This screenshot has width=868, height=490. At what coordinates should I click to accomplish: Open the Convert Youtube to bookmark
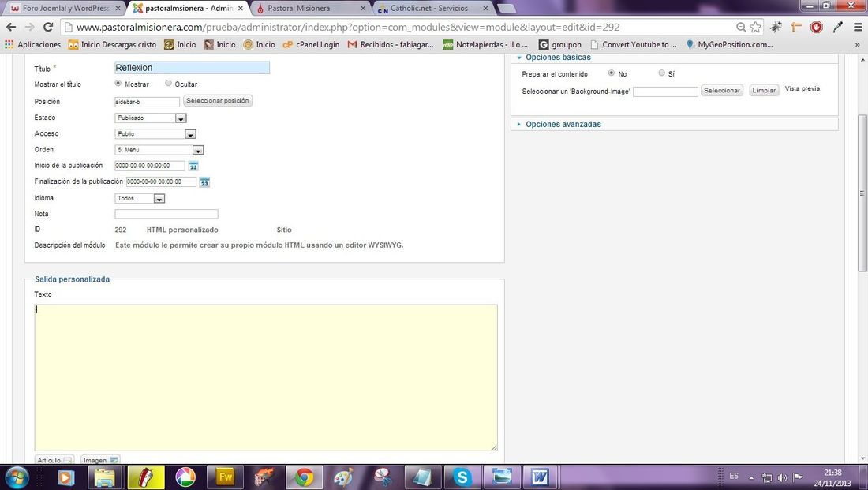(634, 44)
